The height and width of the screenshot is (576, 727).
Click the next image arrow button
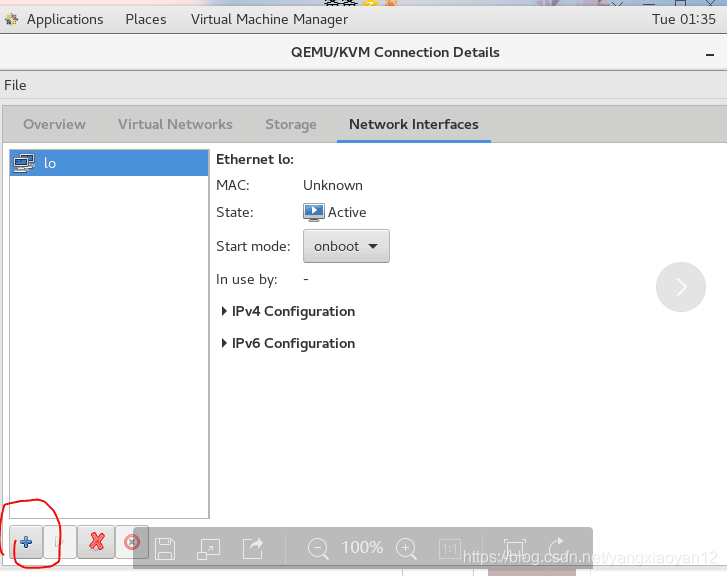tap(681, 287)
